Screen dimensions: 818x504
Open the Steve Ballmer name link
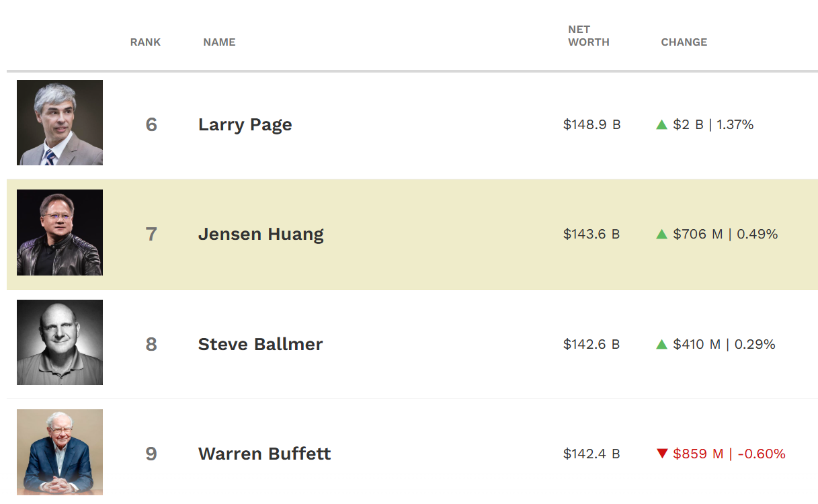tap(261, 344)
